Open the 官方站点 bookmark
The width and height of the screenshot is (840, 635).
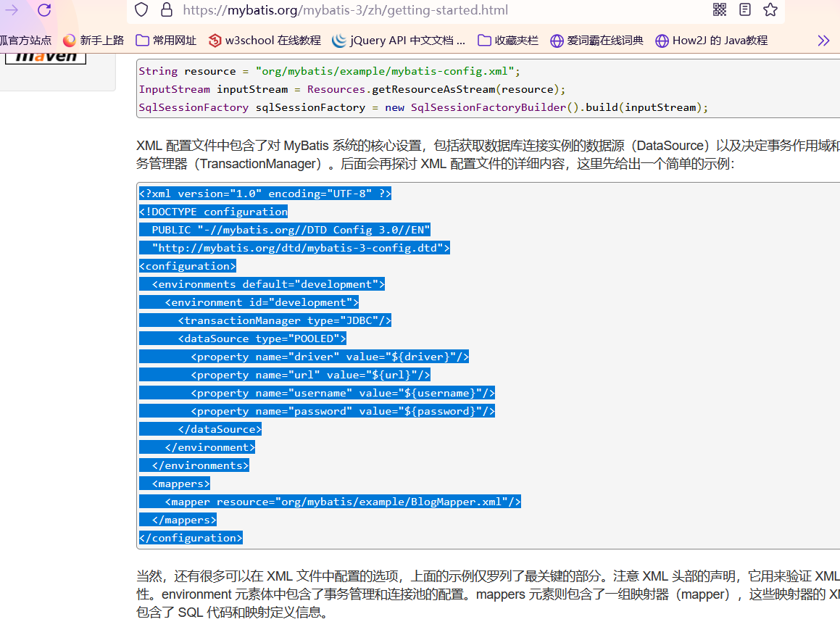[25, 40]
